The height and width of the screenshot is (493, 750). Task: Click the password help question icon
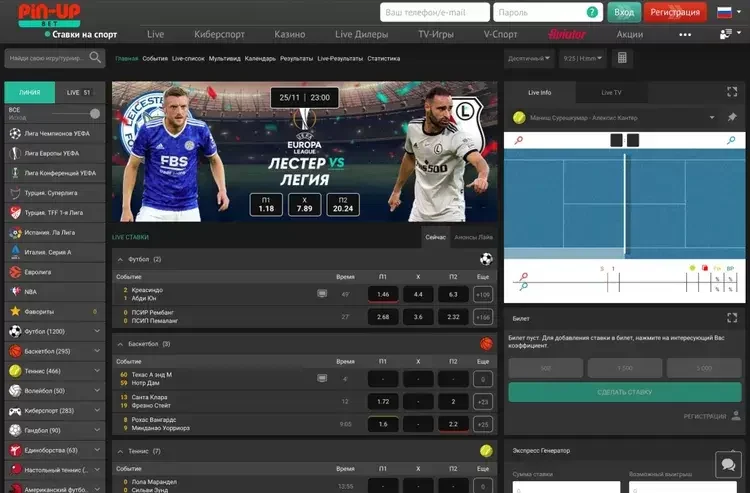[592, 12]
